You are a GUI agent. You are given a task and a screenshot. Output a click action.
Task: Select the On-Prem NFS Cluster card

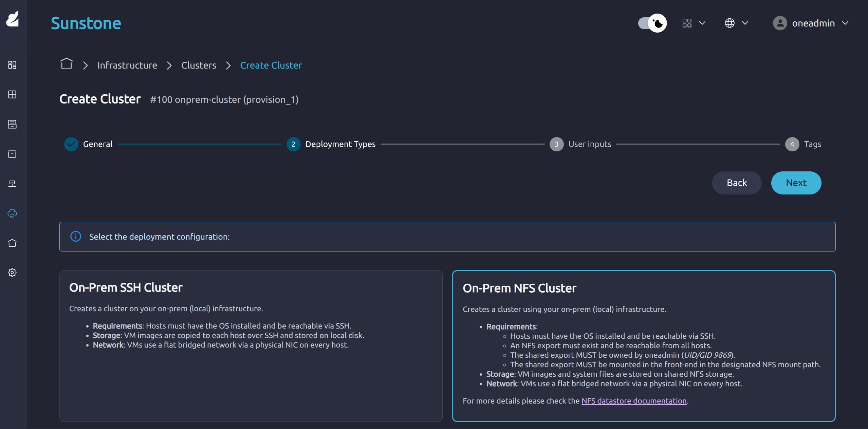coord(643,346)
